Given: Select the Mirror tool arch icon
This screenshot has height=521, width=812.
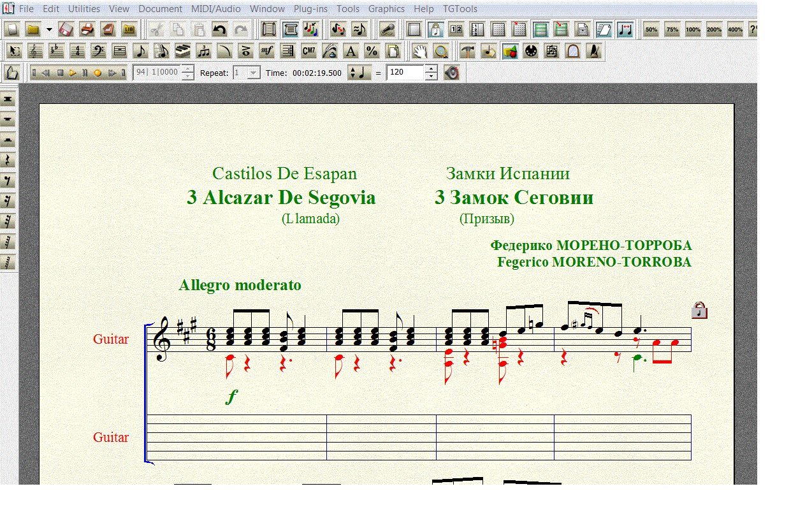Looking at the screenshot, I should click(x=573, y=51).
